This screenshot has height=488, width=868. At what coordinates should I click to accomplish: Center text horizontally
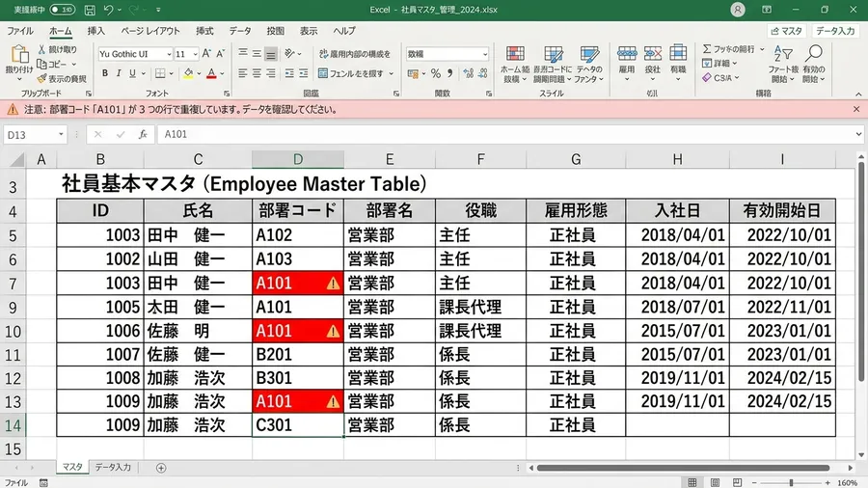click(x=257, y=73)
